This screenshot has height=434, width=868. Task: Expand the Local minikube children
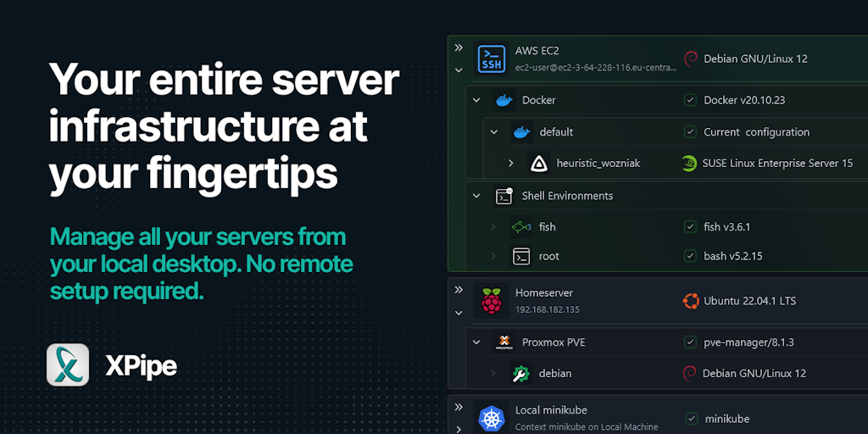459,429
